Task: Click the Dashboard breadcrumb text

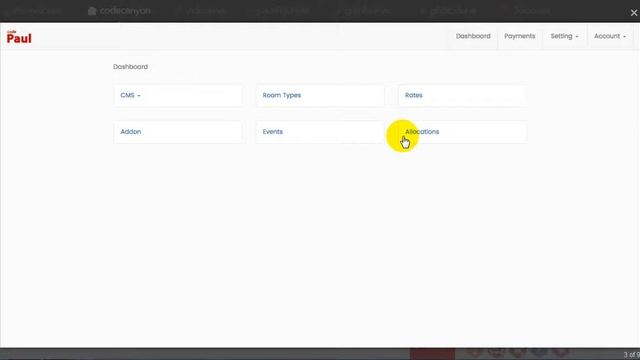Action: [131, 67]
